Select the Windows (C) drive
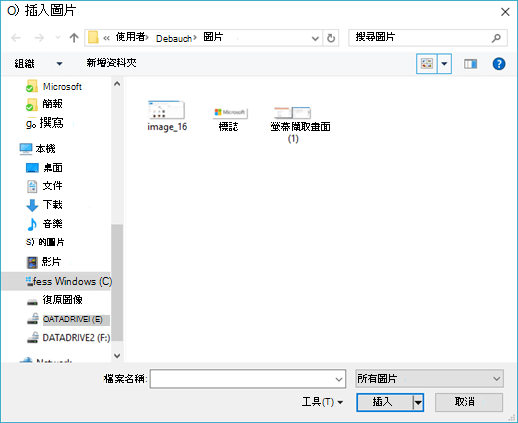This screenshot has width=518, height=423. 57,281
